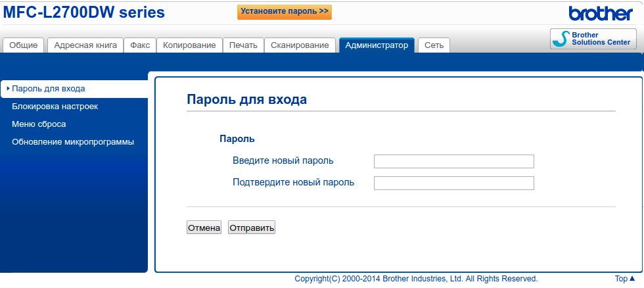Select the Копирование tab
This screenshot has width=644, height=288.
189,45
